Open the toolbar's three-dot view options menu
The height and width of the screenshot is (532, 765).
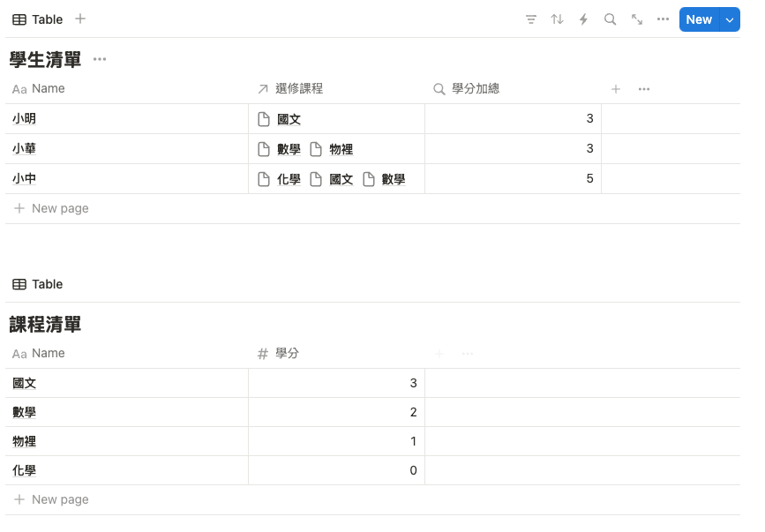pyautogui.click(x=663, y=19)
